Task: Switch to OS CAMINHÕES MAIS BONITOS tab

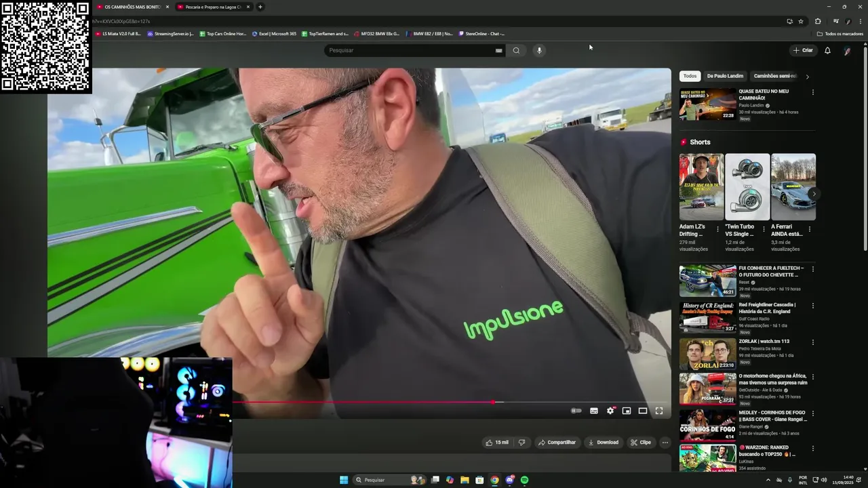Action: 132,7
